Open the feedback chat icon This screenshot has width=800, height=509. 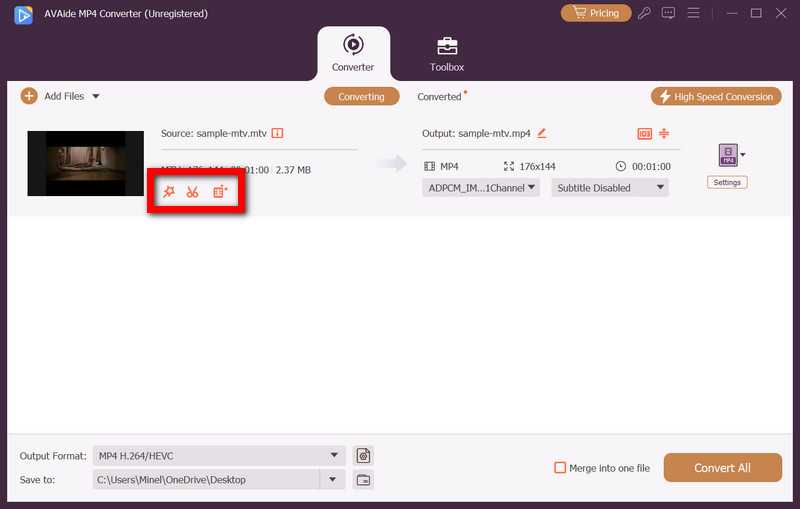668,13
